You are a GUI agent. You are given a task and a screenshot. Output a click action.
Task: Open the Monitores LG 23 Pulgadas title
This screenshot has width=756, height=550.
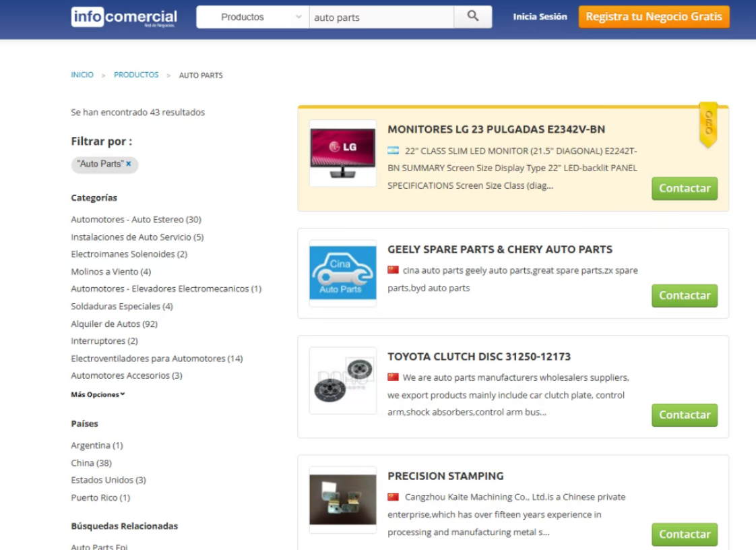tap(496, 129)
